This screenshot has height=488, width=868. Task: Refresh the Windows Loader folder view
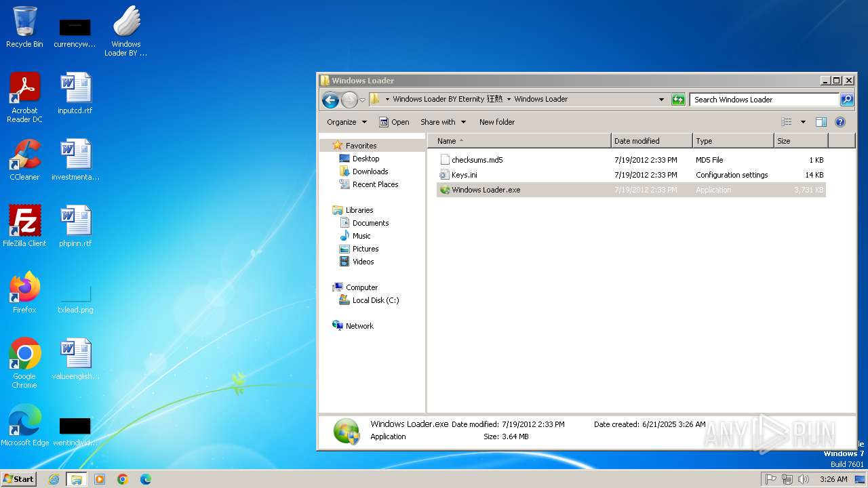click(678, 100)
